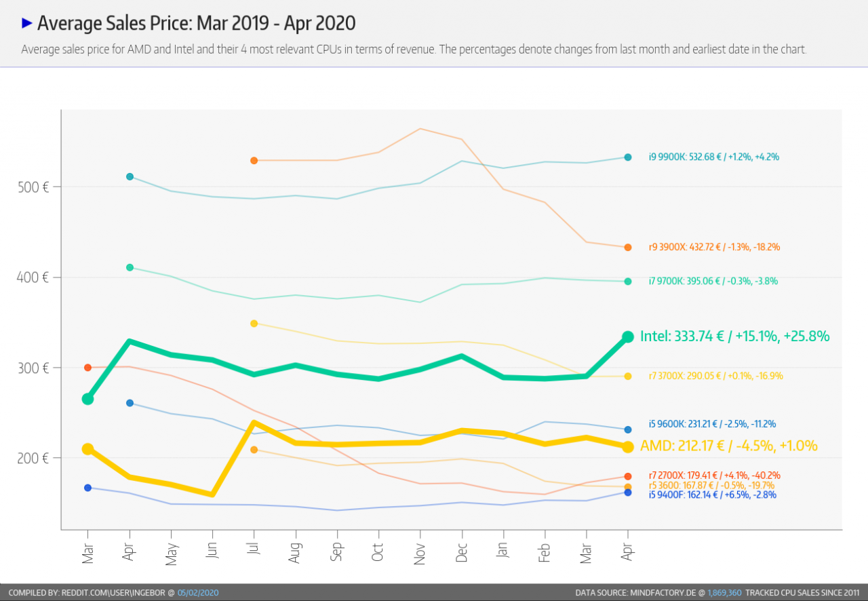Click the AMD April 2020 endpoint dot
This screenshot has width=868, height=601.
[x=628, y=447]
